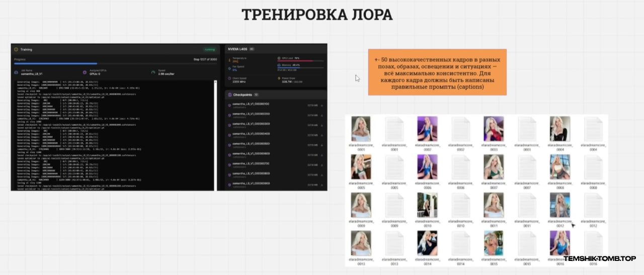Click the Power Draw lightning icon

(x=279, y=79)
